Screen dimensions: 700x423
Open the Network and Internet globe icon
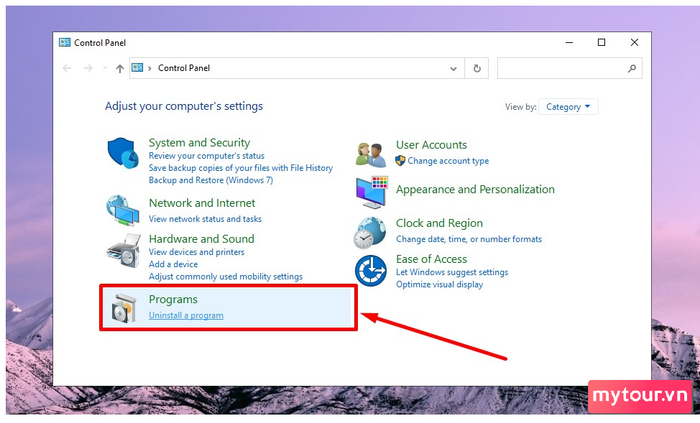click(122, 210)
